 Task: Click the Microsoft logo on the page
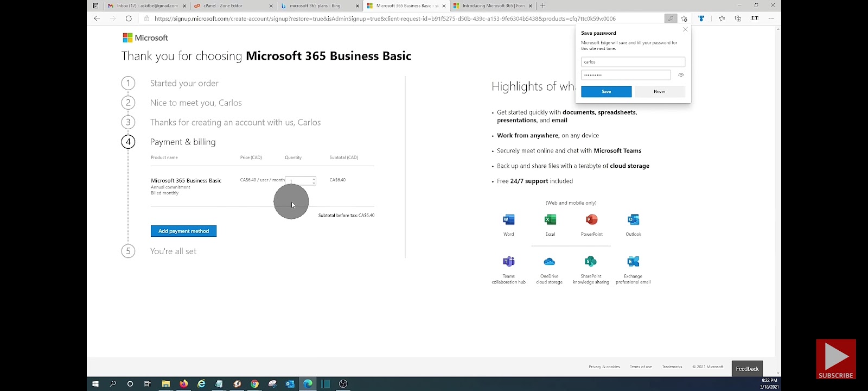click(145, 37)
